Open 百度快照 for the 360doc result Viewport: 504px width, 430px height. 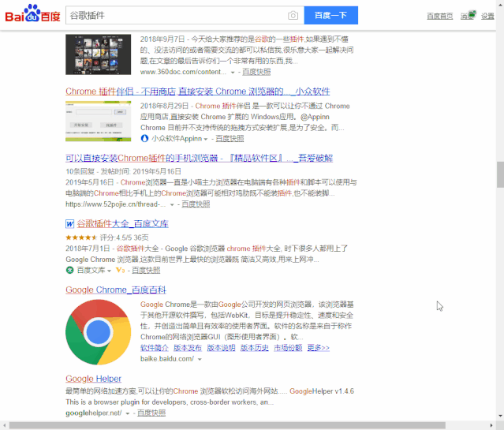pos(256,72)
